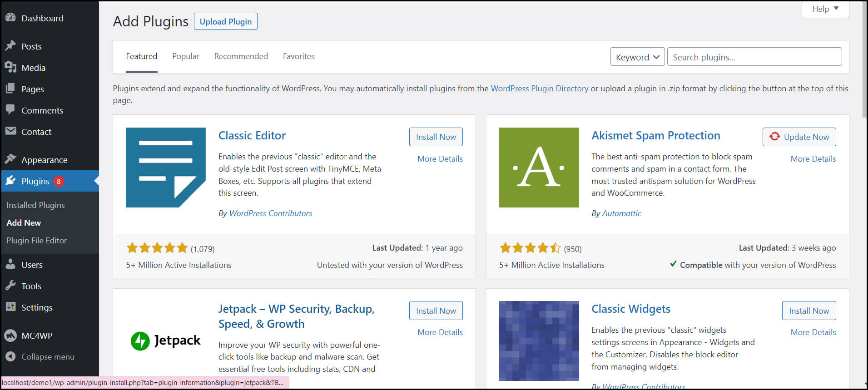Switch to the Recommended tab
Screen dimensions: 868x390
tap(241, 56)
